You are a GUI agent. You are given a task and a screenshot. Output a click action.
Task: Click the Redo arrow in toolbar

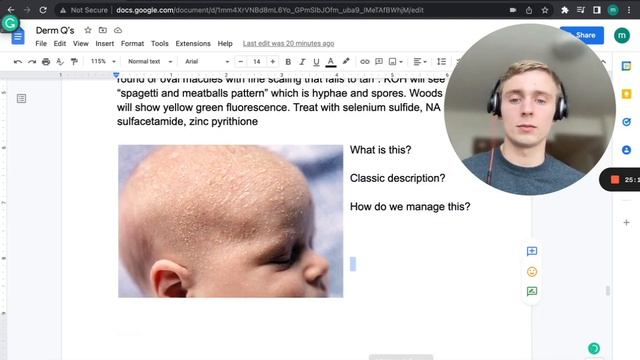[32, 62]
